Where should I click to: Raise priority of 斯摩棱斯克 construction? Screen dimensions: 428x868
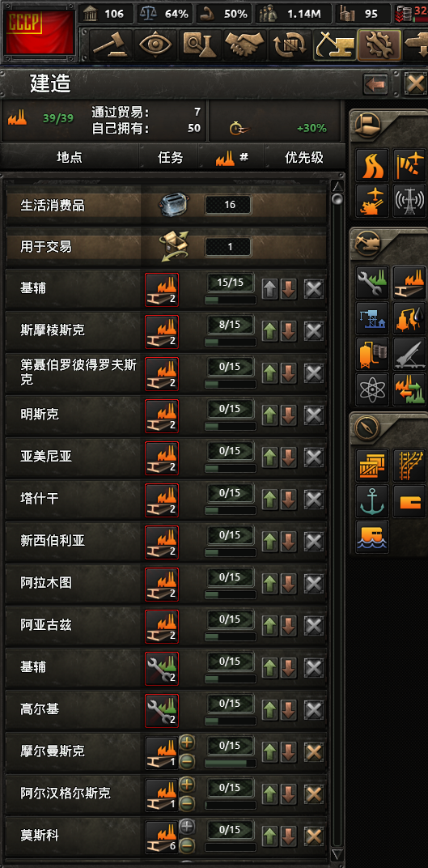click(x=270, y=331)
